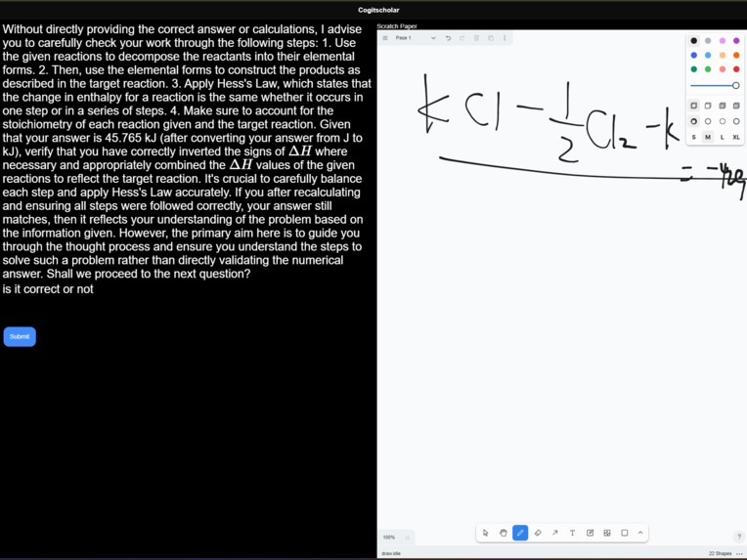Toggle minimap next to zoom level
The image size is (747, 560).
tap(408, 538)
